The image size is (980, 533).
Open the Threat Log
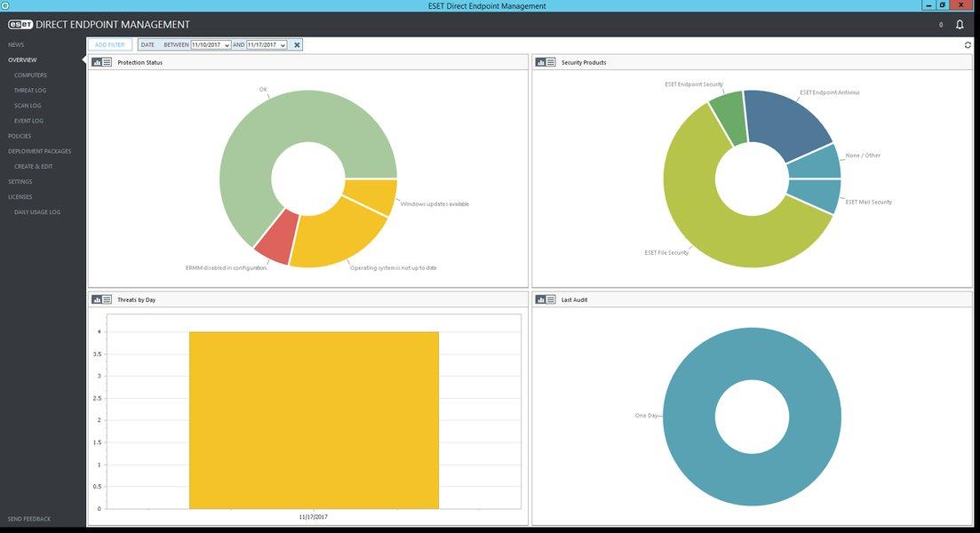point(30,91)
